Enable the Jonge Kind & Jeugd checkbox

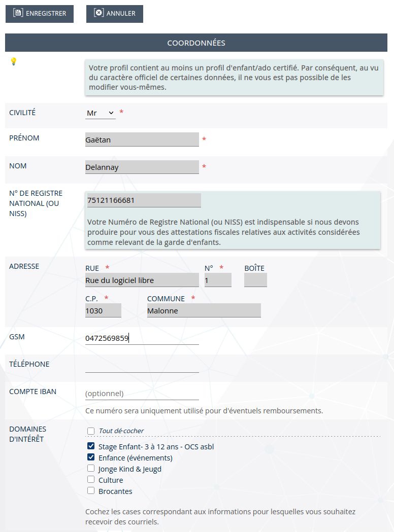coord(91,468)
